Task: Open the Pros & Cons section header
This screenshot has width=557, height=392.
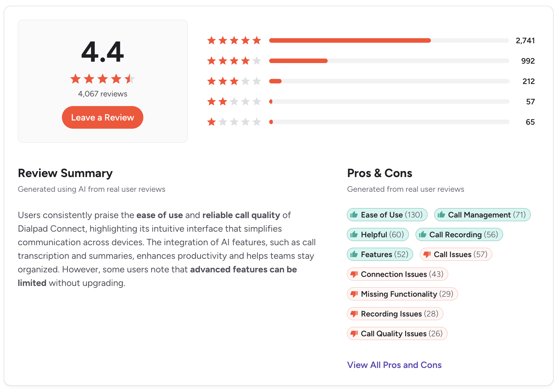Action: point(380,173)
